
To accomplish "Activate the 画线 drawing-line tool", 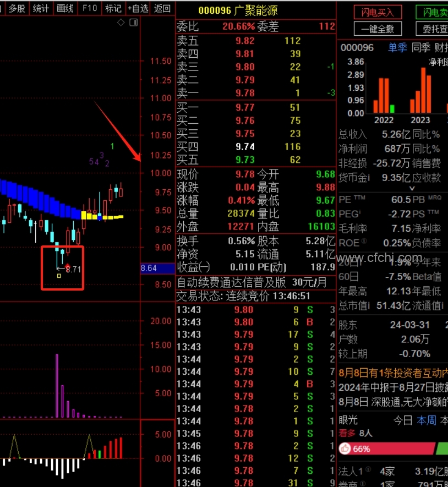I will [65, 8].
